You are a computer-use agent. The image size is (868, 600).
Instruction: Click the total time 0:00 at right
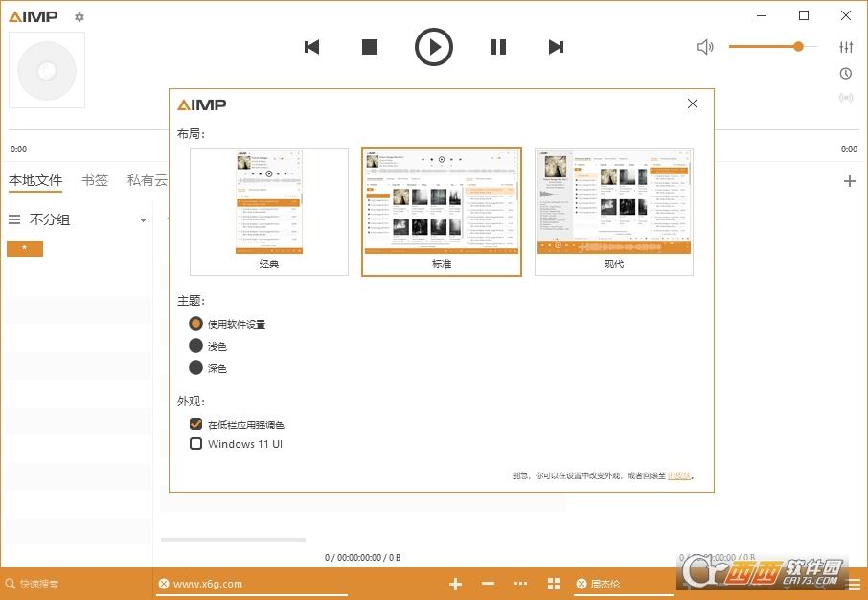[849, 149]
